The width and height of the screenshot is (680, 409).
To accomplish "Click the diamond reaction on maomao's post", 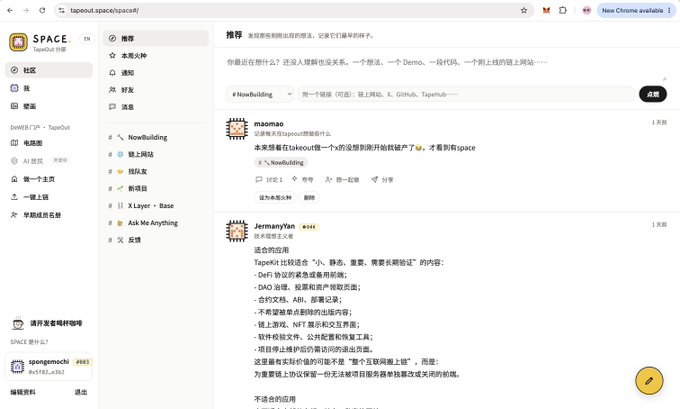I will pos(302,180).
